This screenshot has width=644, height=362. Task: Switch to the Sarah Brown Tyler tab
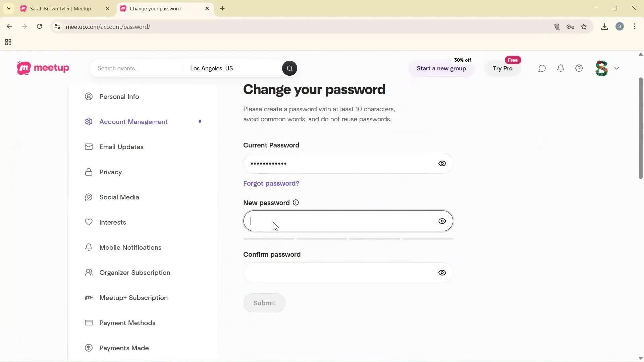(x=60, y=8)
